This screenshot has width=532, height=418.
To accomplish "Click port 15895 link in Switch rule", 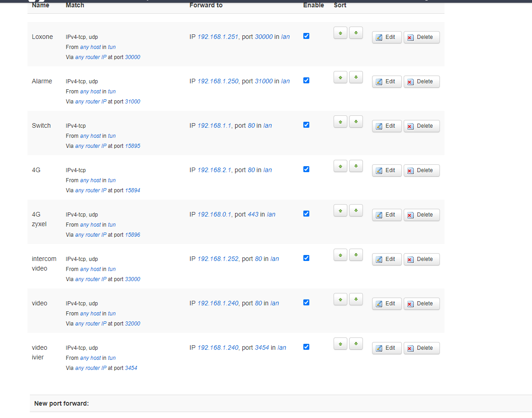I will 132,146.
